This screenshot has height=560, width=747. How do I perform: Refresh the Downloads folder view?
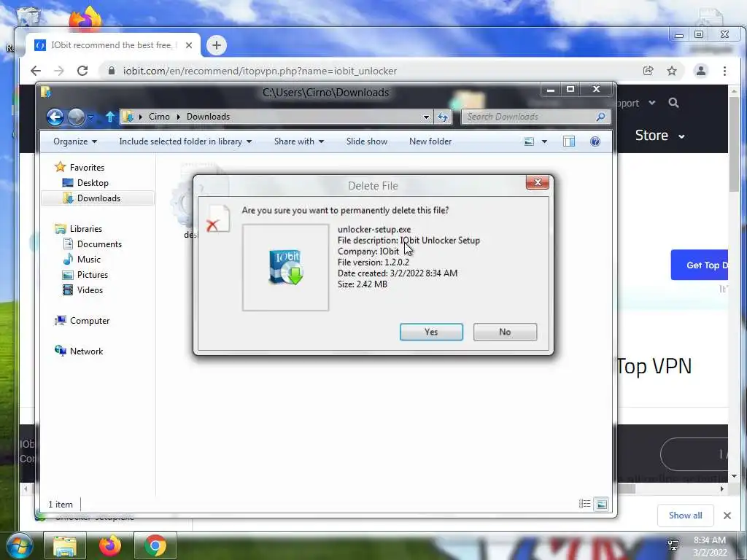pyautogui.click(x=443, y=117)
